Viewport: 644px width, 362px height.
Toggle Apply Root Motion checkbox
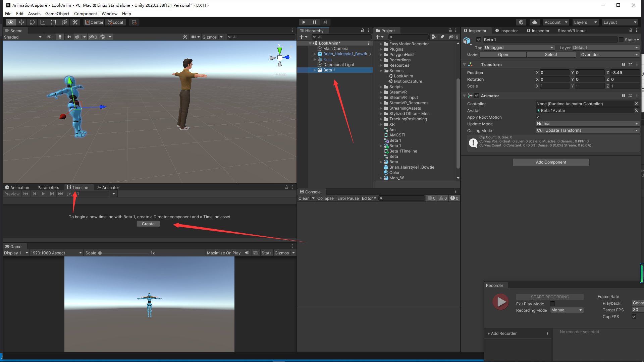coord(538,117)
